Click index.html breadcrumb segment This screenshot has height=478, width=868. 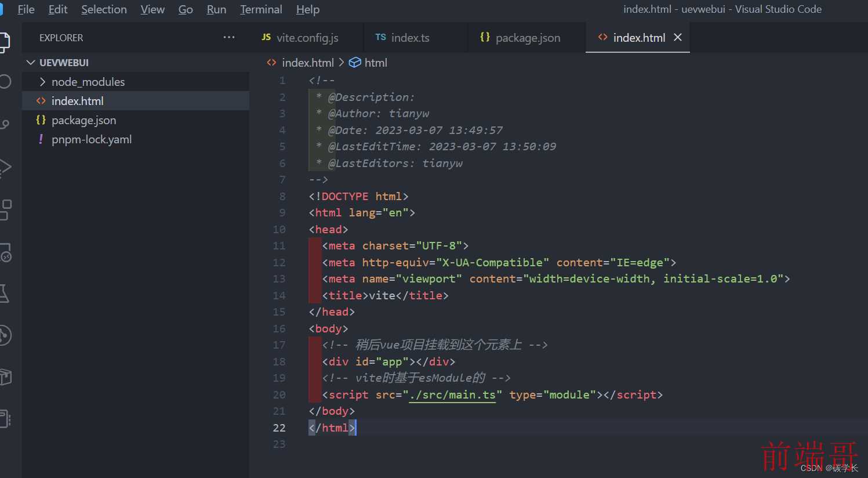308,63
